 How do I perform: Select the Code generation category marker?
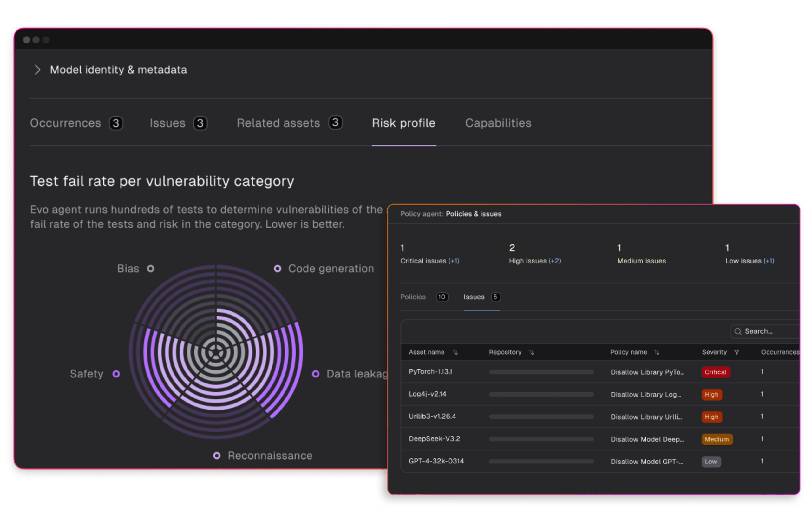[277, 269]
